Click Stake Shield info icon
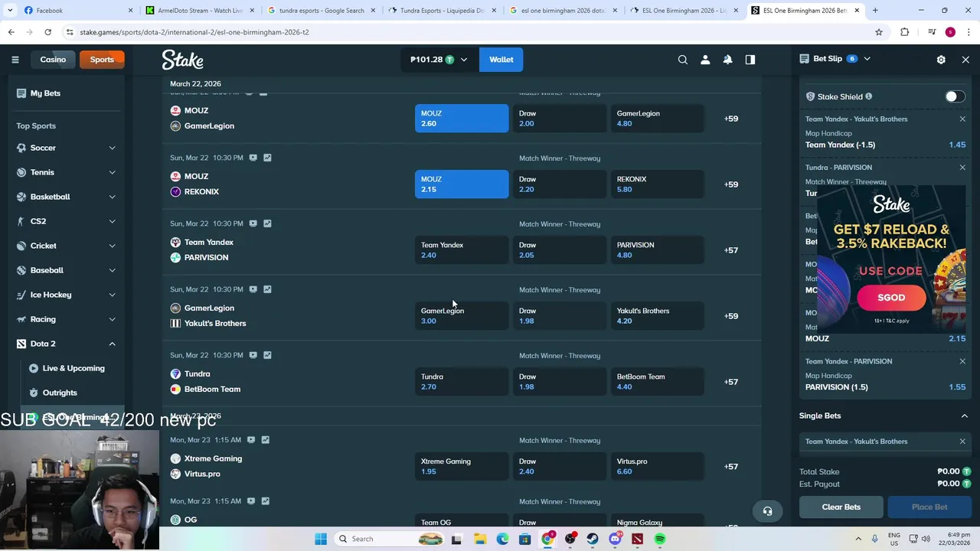Viewport: 980px width, 551px height. (x=868, y=96)
